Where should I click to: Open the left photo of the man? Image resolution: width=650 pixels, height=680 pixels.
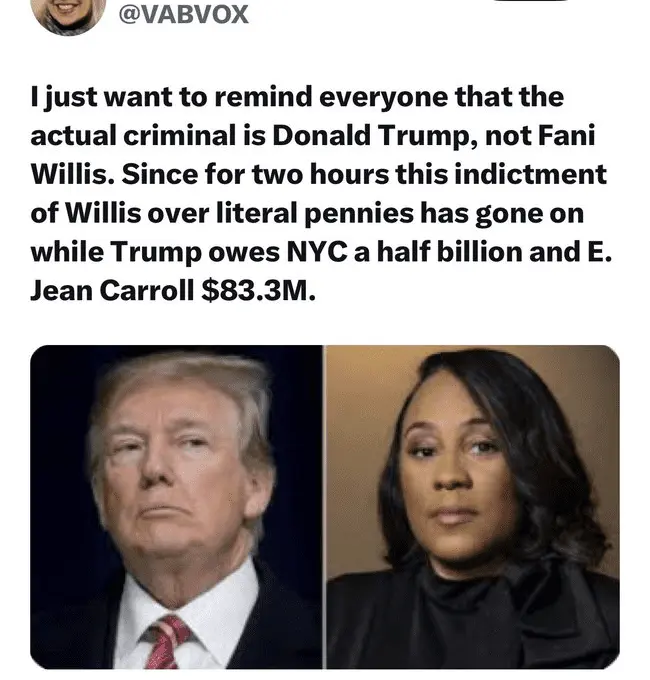pyautogui.click(x=176, y=507)
